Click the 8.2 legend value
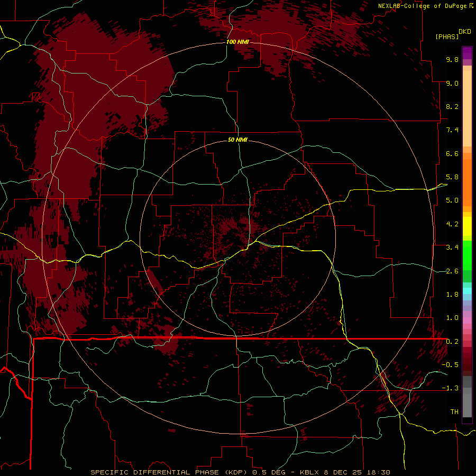The height and width of the screenshot is (476, 476). [x=452, y=106]
